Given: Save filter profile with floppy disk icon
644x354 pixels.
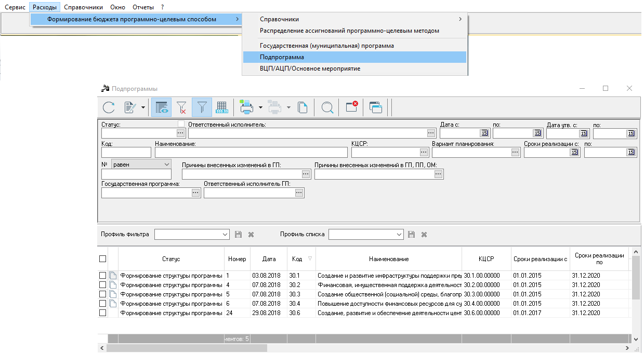Looking at the screenshot, I should (238, 235).
